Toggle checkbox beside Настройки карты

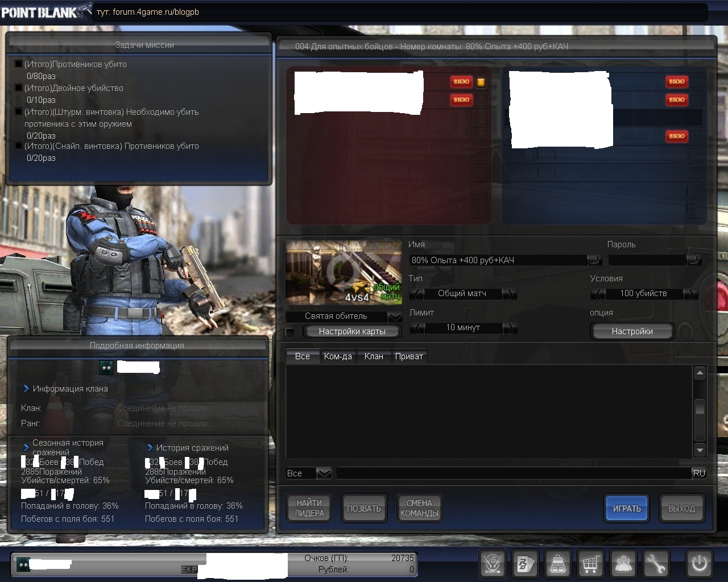pos(290,332)
